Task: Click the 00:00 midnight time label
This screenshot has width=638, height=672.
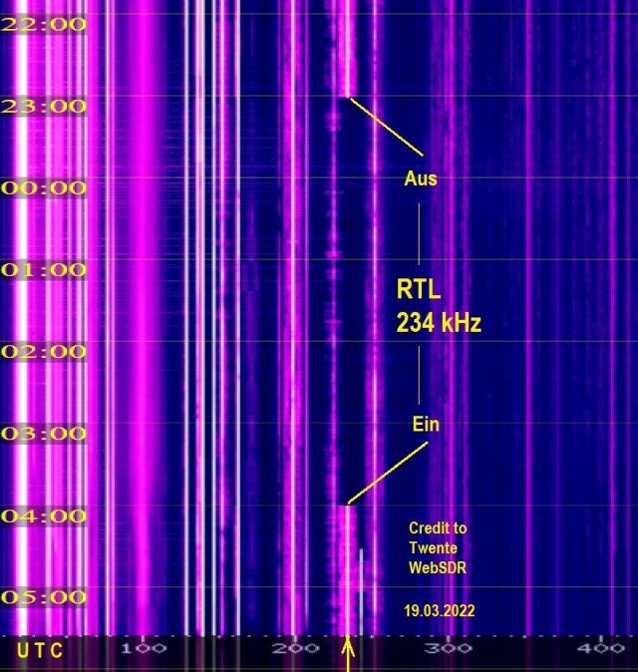Action: click(44, 187)
